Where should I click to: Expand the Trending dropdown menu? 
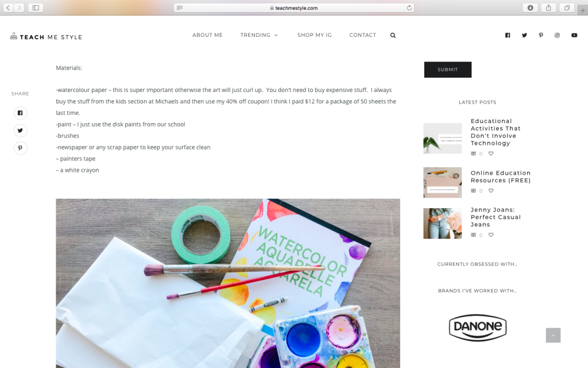pyautogui.click(x=259, y=35)
